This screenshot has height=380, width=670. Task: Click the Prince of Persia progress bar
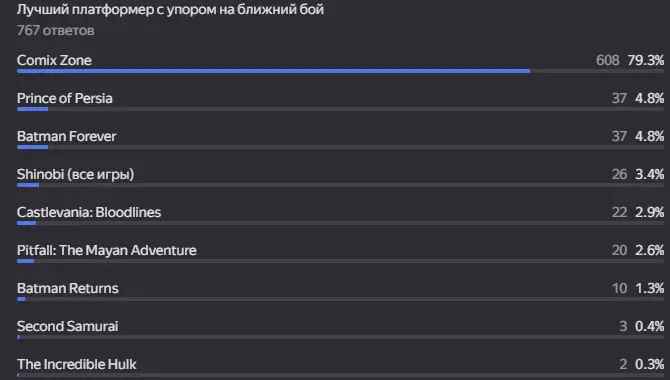click(32, 109)
